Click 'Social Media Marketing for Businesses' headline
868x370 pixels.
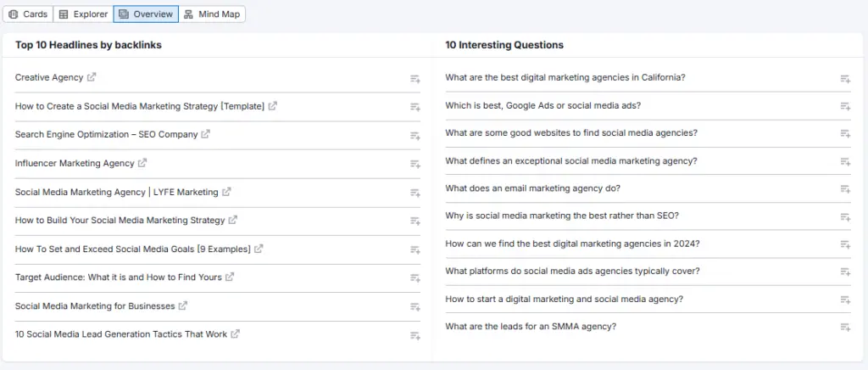[95, 306]
